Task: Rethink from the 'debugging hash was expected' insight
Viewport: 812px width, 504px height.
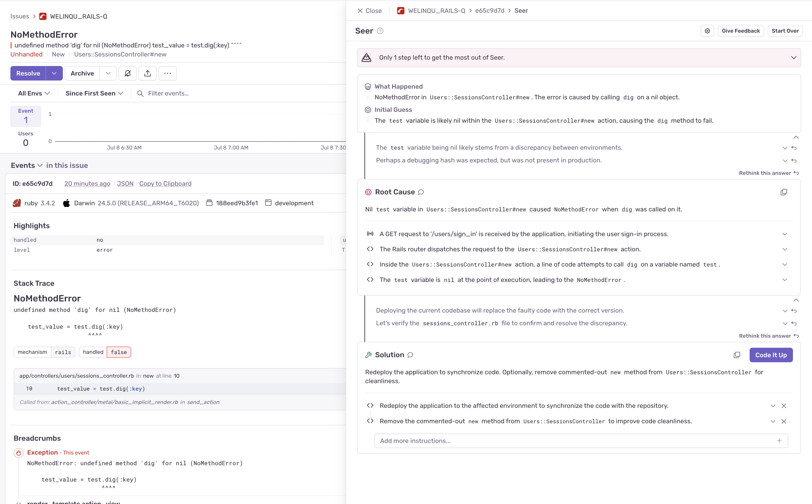Action: point(794,161)
